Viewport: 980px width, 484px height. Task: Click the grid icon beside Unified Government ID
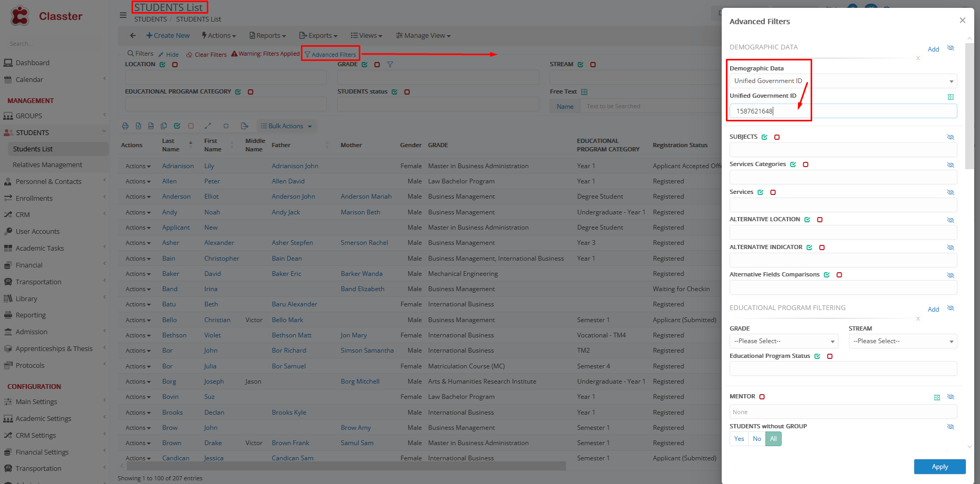tap(951, 97)
